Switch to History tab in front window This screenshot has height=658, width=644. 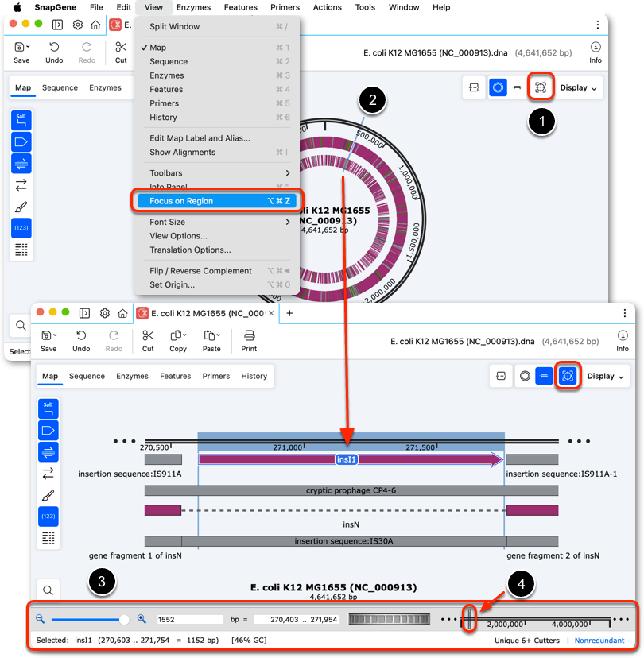[x=254, y=376]
